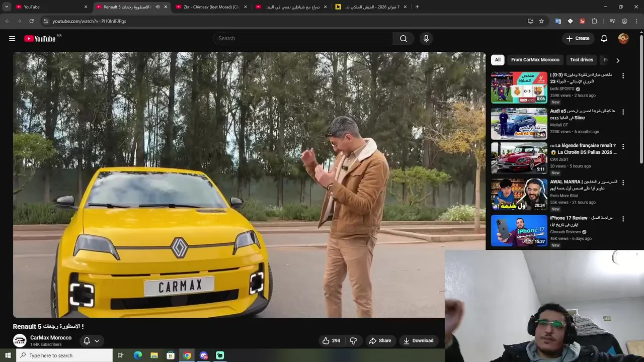Select the All filter chip
Screen dimensions: 644x362
coord(498,60)
